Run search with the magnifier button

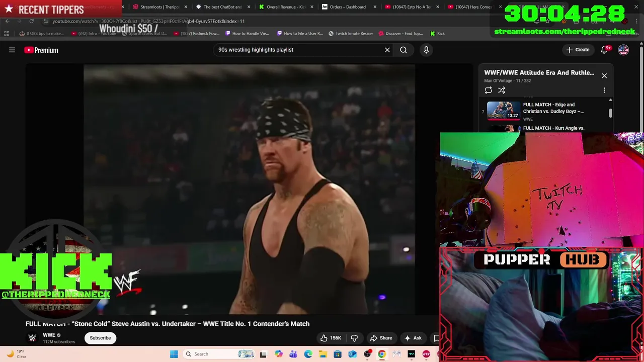pos(404,50)
